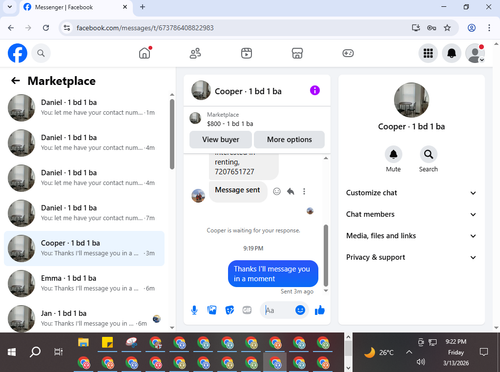This screenshot has height=372, width=500.
Task: Click the blue 'Thanks I'll message you' bubble
Action: click(x=273, y=274)
